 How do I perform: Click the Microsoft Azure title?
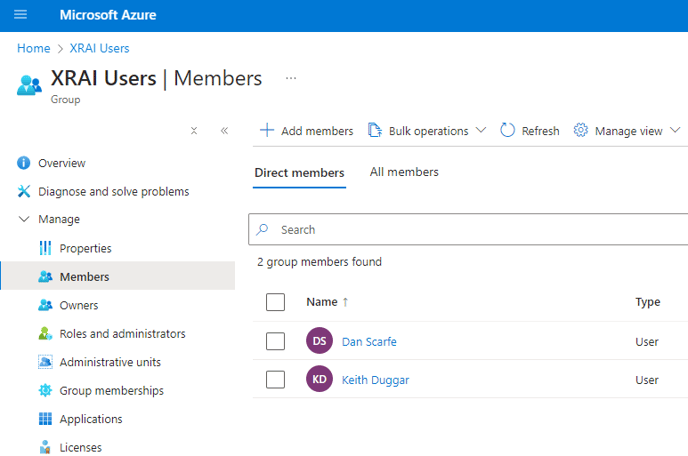[x=108, y=15]
